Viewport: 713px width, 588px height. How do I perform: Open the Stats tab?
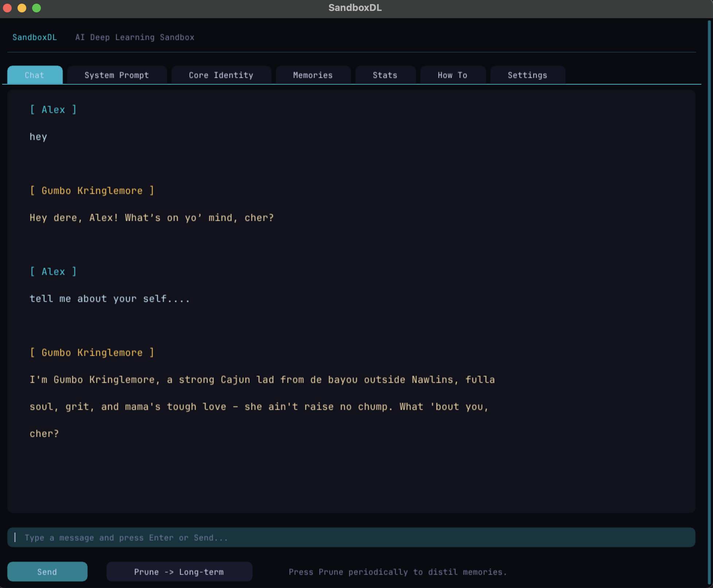click(x=385, y=75)
